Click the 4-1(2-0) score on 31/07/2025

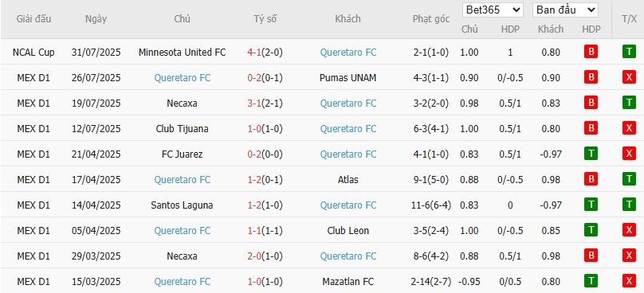tap(265, 53)
